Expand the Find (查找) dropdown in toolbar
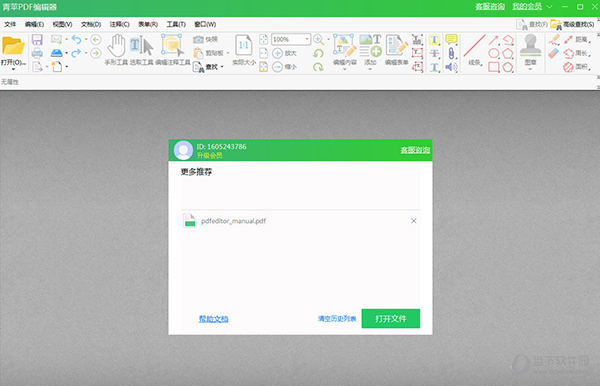Image resolution: width=600 pixels, height=386 pixels. point(222,67)
